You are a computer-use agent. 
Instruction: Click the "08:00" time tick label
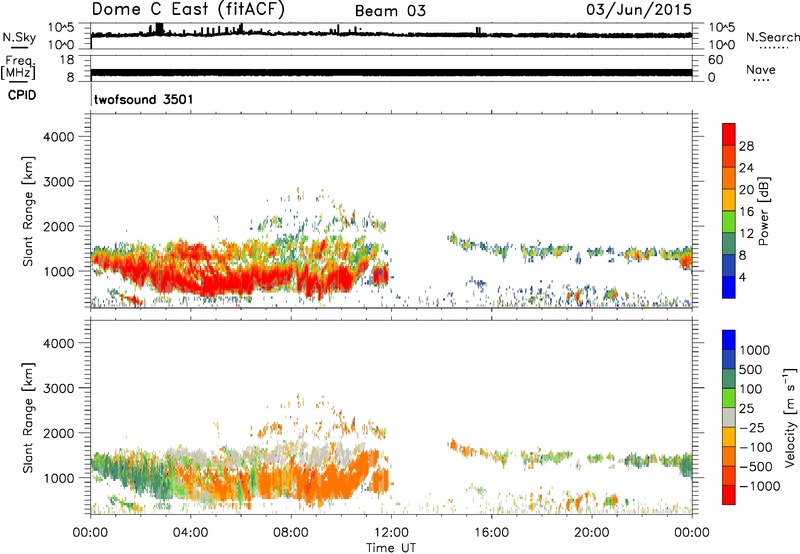[x=291, y=533]
